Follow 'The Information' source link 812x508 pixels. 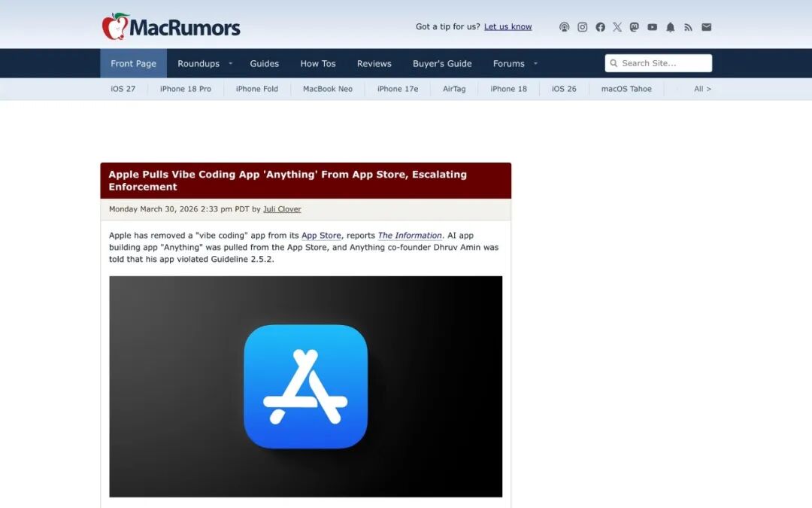point(410,236)
